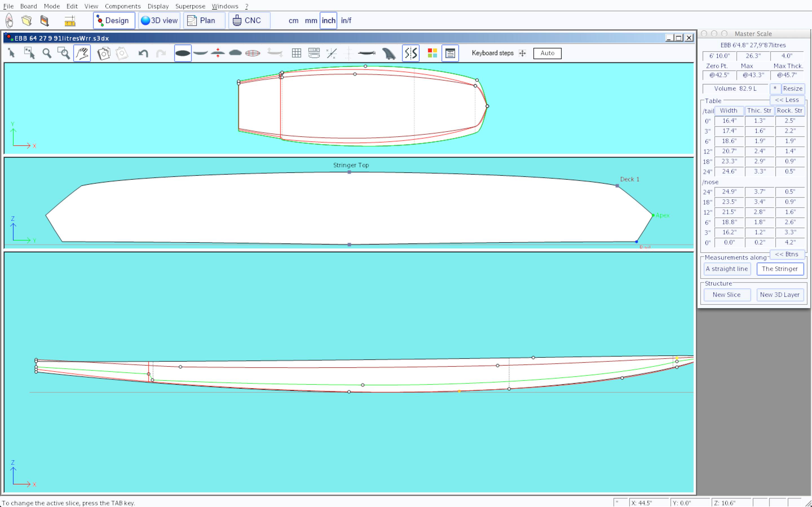The width and height of the screenshot is (812, 507).
Task: Collapse buttons with << Btns
Action: 787,254
